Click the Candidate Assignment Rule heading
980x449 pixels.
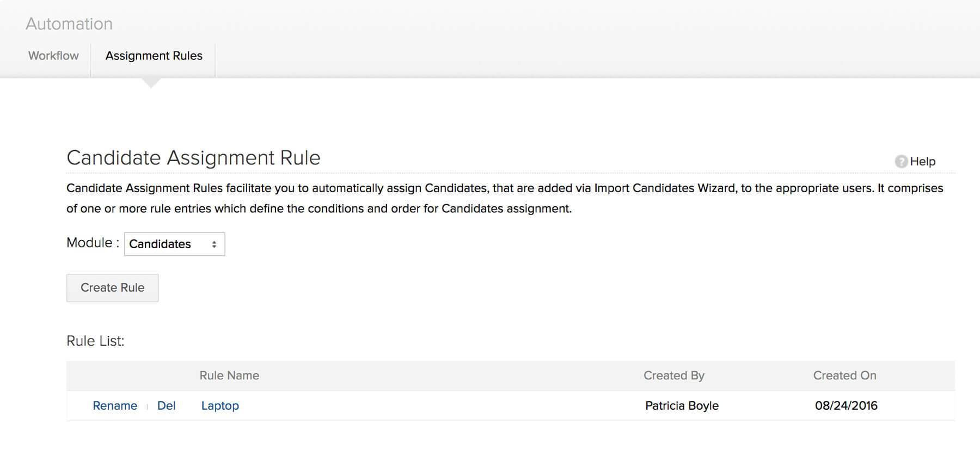pos(193,158)
